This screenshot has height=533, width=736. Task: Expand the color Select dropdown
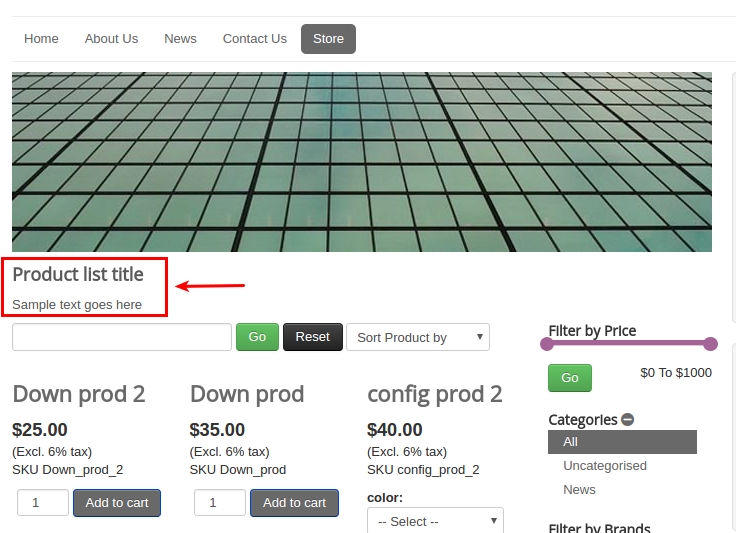(x=435, y=521)
